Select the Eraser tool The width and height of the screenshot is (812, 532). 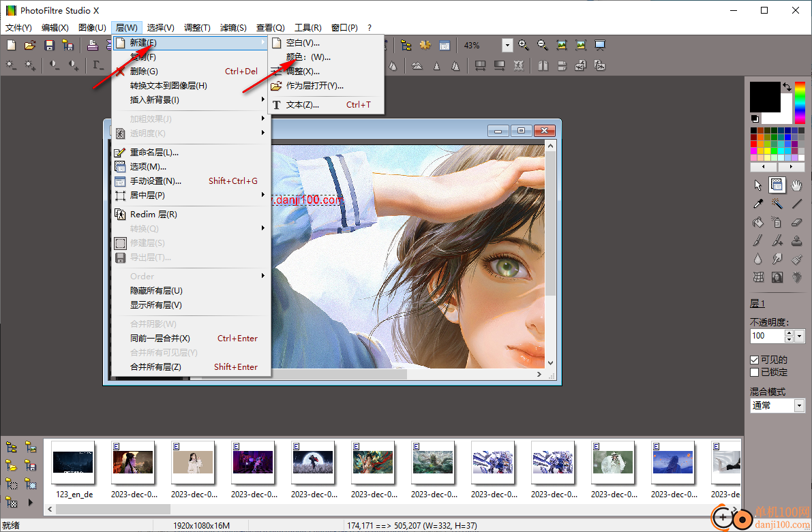pos(796,223)
